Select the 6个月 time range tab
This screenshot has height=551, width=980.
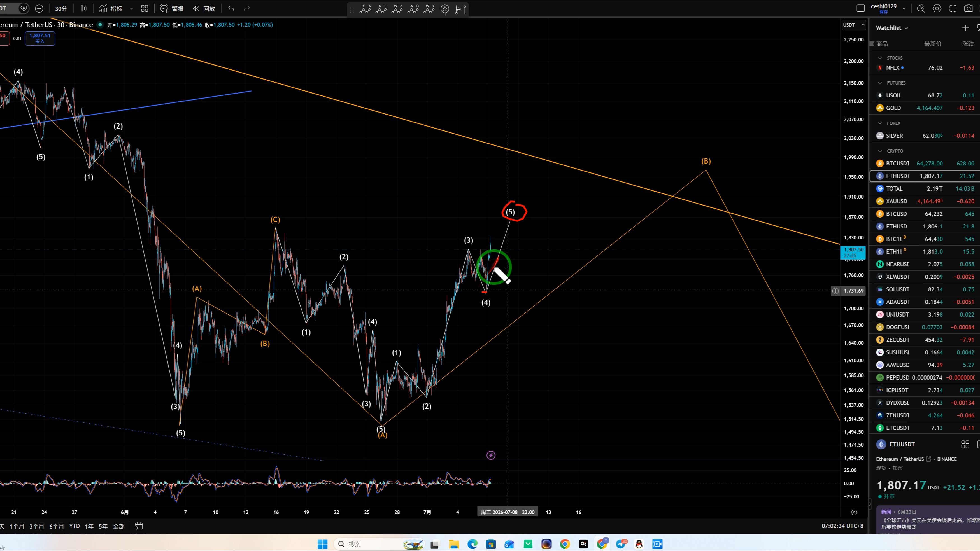(x=57, y=526)
